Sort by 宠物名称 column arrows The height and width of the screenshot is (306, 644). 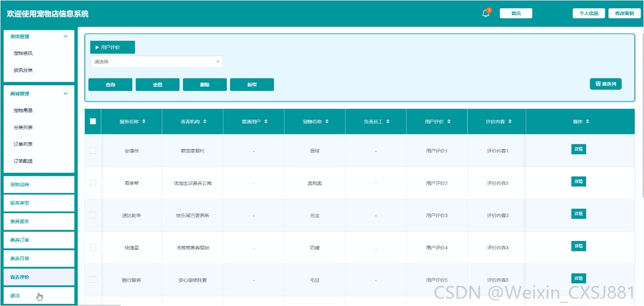pos(327,122)
